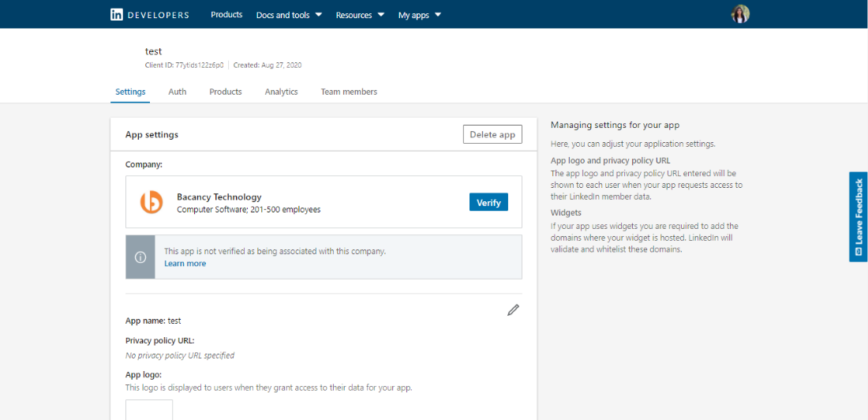
Task: Click the 'Company:' label
Action: click(x=144, y=164)
